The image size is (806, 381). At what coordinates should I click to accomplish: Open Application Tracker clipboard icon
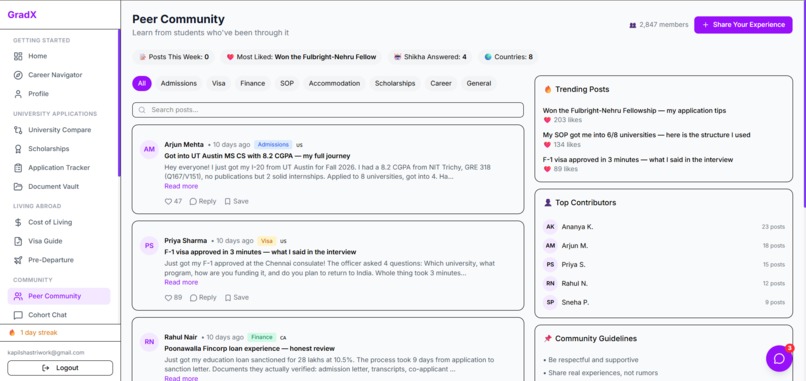pyautogui.click(x=18, y=168)
